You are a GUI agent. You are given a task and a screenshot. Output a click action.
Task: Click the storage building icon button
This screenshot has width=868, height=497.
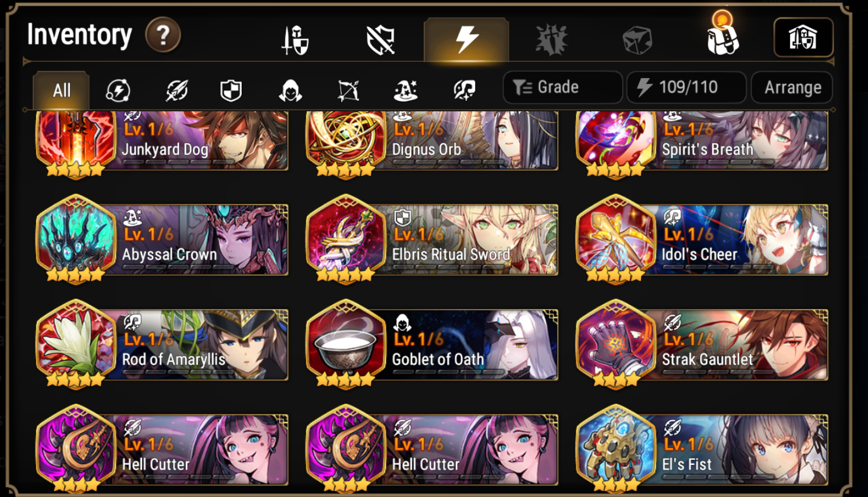pyautogui.click(x=803, y=38)
